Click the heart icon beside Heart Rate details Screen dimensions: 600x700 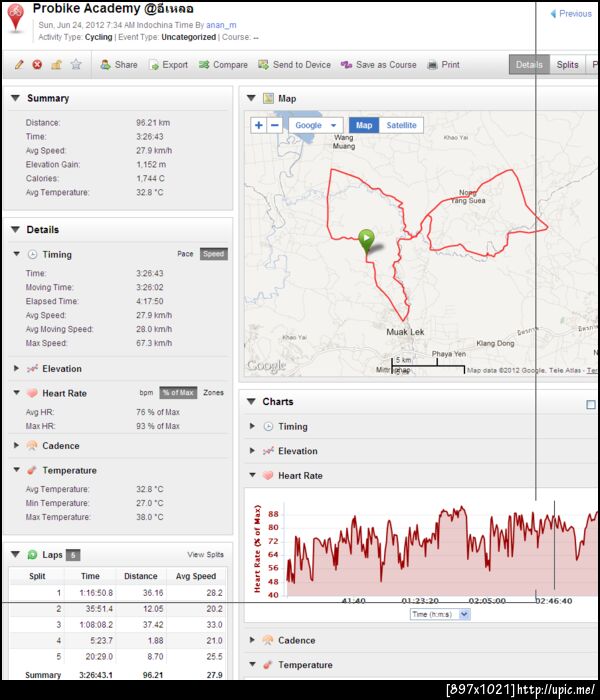pos(32,393)
